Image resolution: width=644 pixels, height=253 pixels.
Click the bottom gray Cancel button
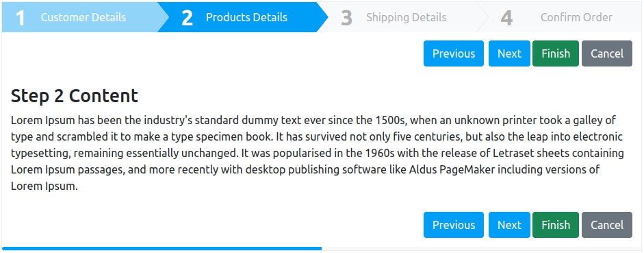point(607,225)
